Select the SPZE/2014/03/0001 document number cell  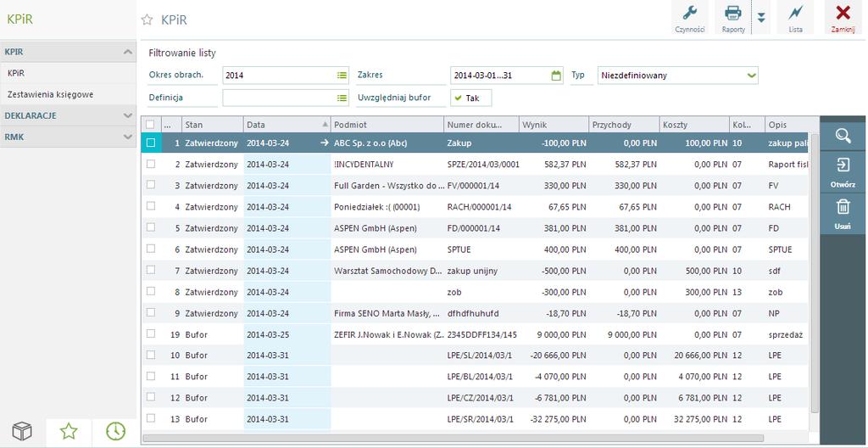pos(481,164)
